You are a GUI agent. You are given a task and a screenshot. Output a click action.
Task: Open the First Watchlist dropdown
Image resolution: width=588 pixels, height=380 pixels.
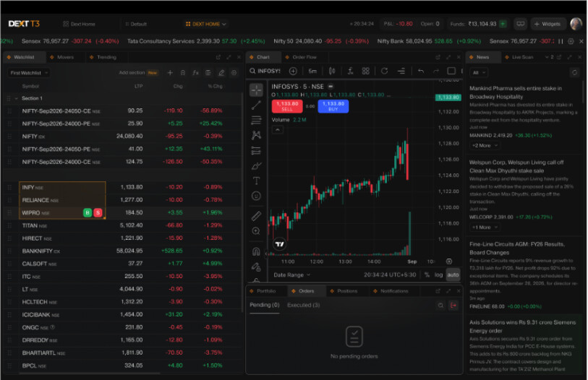tap(28, 73)
